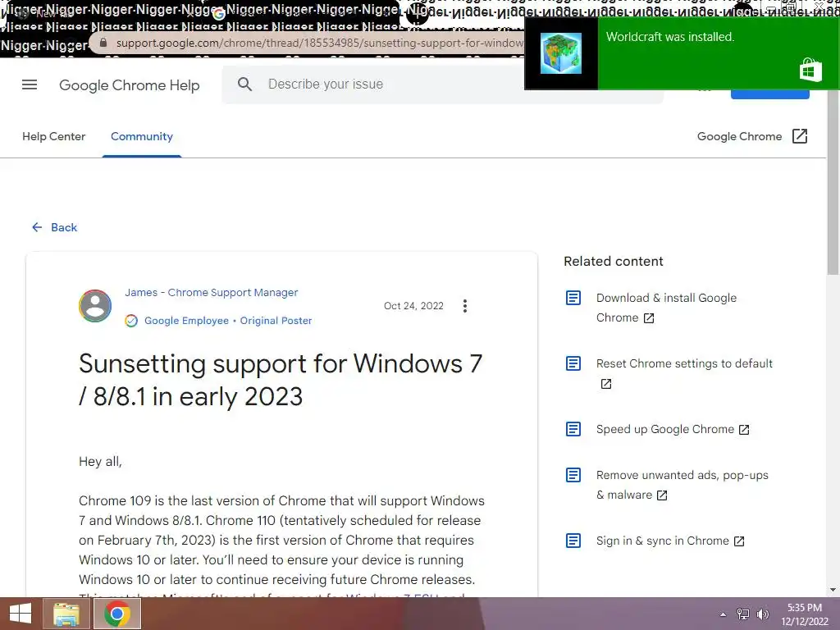Screen dimensions: 840x630
Task: Click the document icon beside 'Sign in & sync'
Action: (573, 541)
